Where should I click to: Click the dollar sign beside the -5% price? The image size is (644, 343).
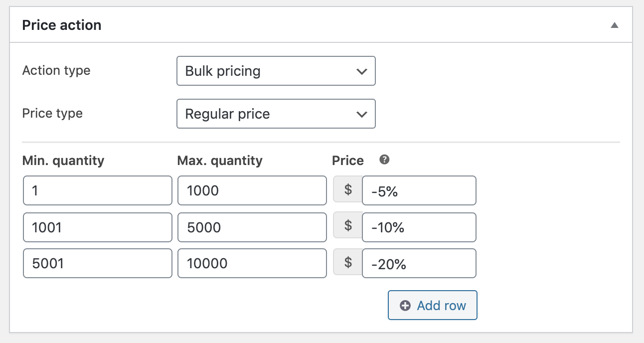tap(347, 190)
